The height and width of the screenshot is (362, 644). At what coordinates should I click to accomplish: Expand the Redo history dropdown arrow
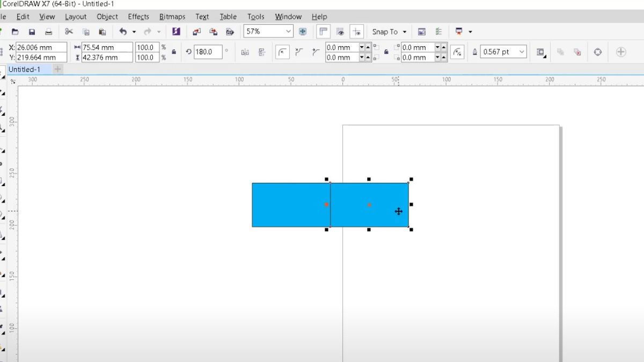[x=159, y=32]
